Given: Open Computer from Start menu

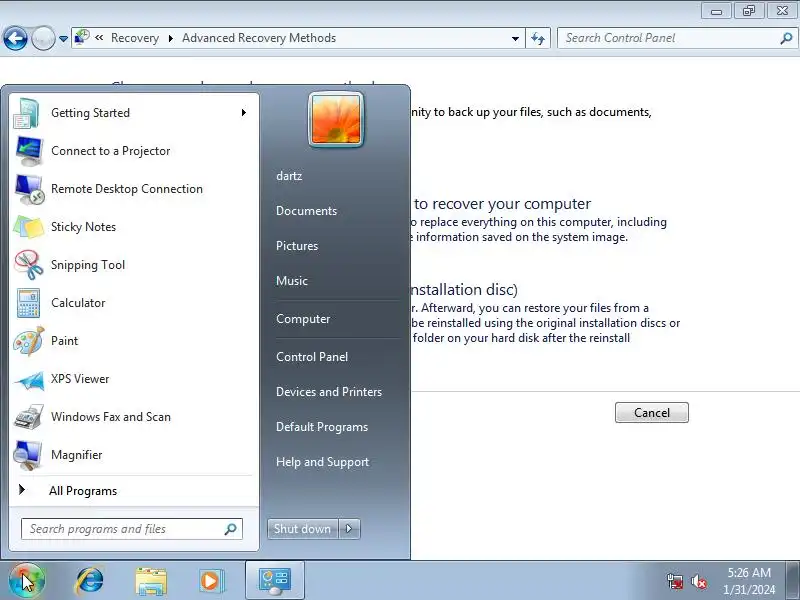Looking at the screenshot, I should point(303,319).
